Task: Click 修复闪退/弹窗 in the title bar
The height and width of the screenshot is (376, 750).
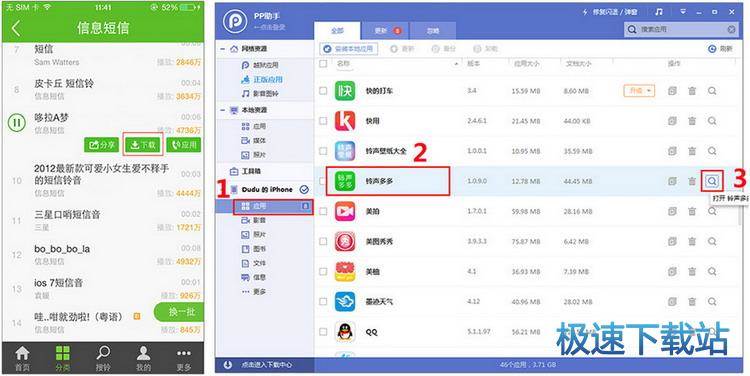Action: 610,12
